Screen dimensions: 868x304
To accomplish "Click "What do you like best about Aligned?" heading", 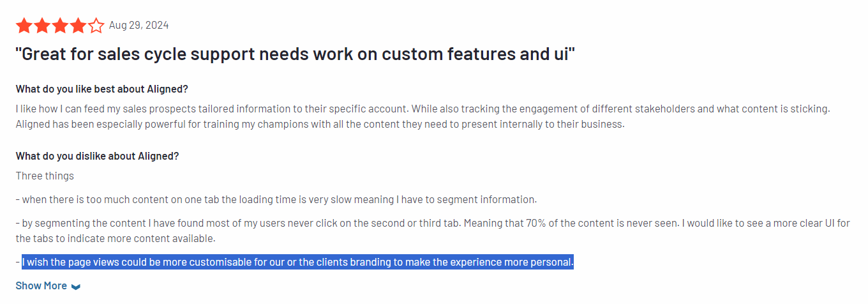I will pyautogui.click(x=102, y=89).
